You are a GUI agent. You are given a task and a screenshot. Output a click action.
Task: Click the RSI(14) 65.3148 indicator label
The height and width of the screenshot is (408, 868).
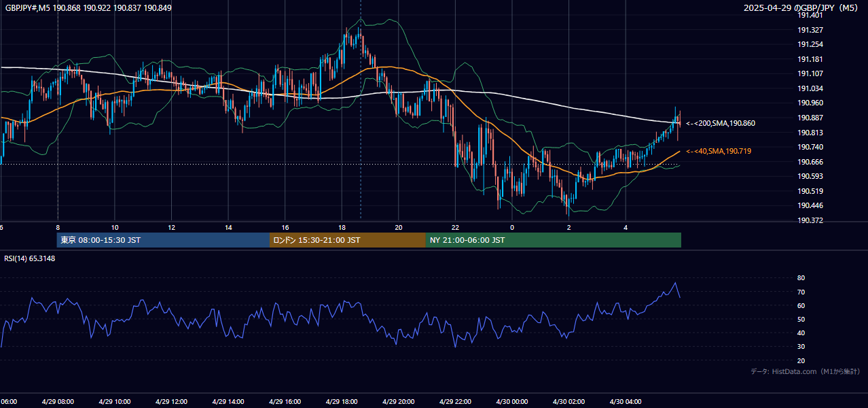tap(30, 258)
